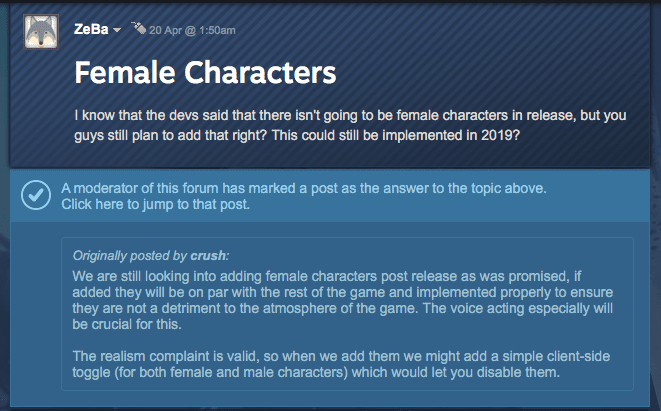Click the 'toggle (for both female and male' line

coord(316,373)
